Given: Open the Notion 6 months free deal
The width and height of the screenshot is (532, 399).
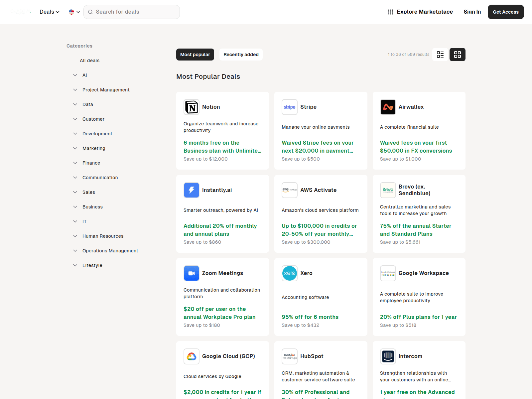Looking at the screenshot, I should [x=222, y=147].
